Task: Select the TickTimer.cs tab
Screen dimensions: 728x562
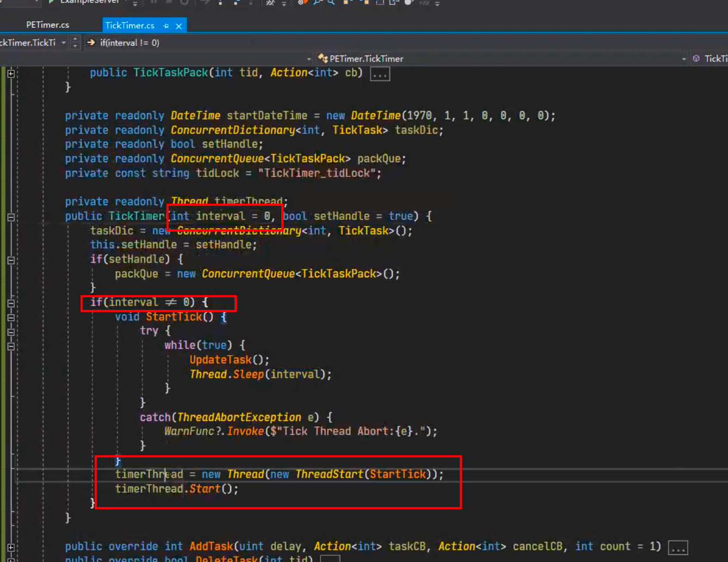Action: point(129,25)
